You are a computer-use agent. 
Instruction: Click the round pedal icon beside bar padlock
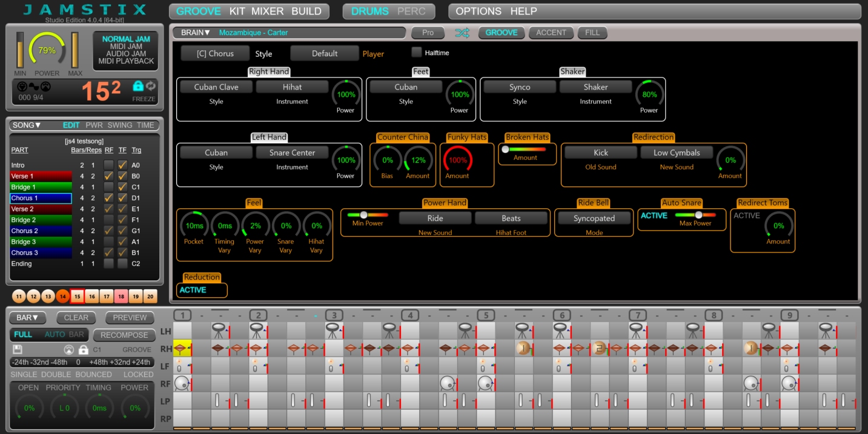pos(68,349)
